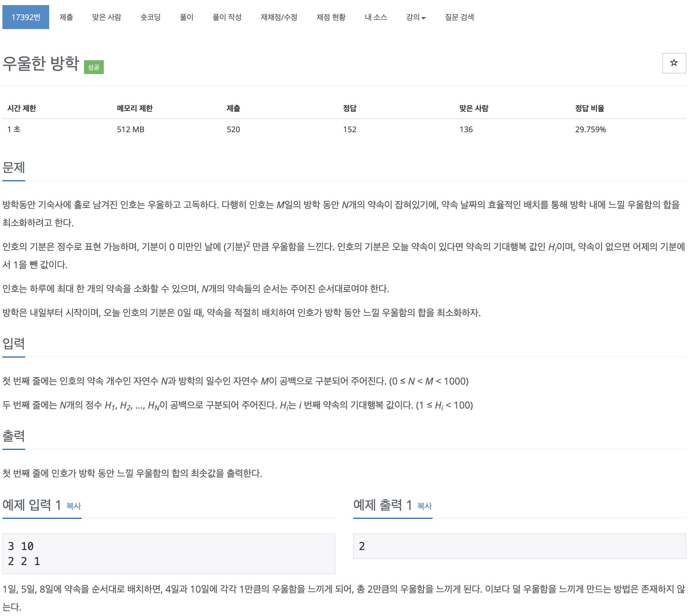Click the example input code box
The height and width of the screenshot is (616, 692).
click(x=168, y=553)
